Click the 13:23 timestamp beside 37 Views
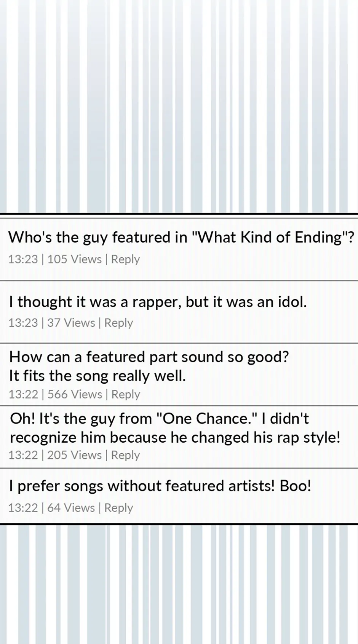 (23, 323)
